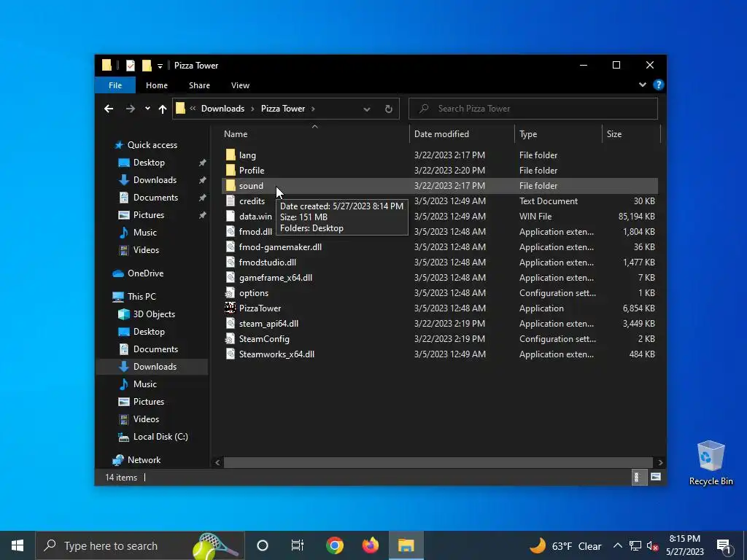Launch Firefox from the taskbar

370,545
